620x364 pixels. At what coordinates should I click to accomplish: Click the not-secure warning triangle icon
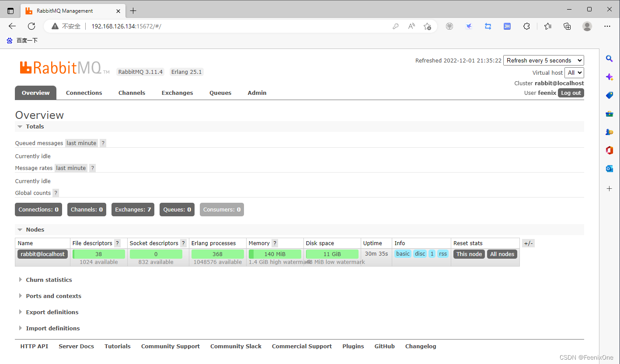(55, 26)
